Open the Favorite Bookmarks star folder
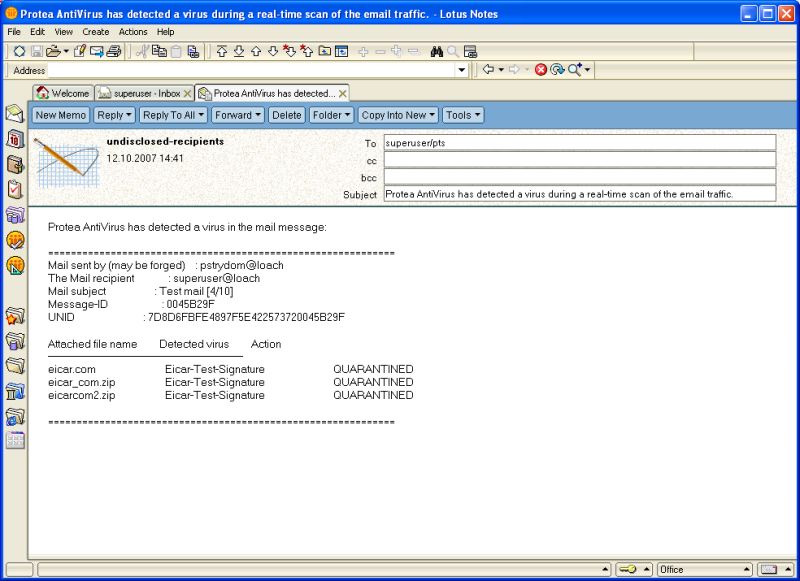Image resolution: width=800 pixels, height=581 pixels. pyautogui.click(x=15, y=316)
